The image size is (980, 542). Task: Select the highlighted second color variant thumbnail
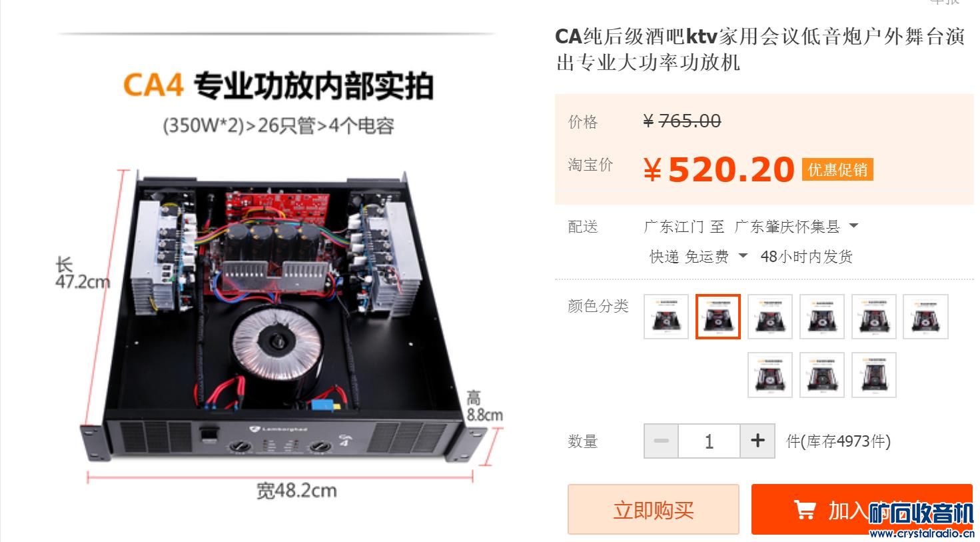pos(718,317)
